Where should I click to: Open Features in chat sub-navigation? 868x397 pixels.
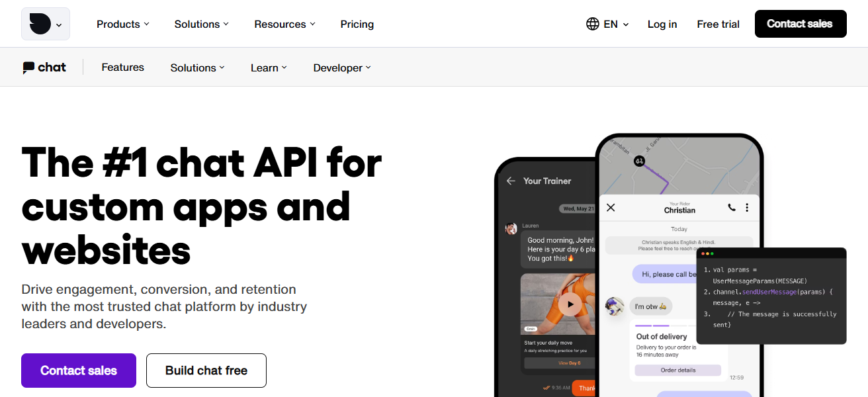[x=123, y=67]
